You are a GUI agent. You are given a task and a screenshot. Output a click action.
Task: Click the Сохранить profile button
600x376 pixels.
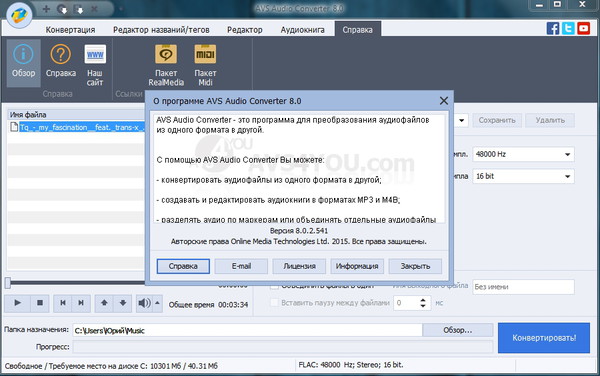pyautogui.click(x=497, y=120)
